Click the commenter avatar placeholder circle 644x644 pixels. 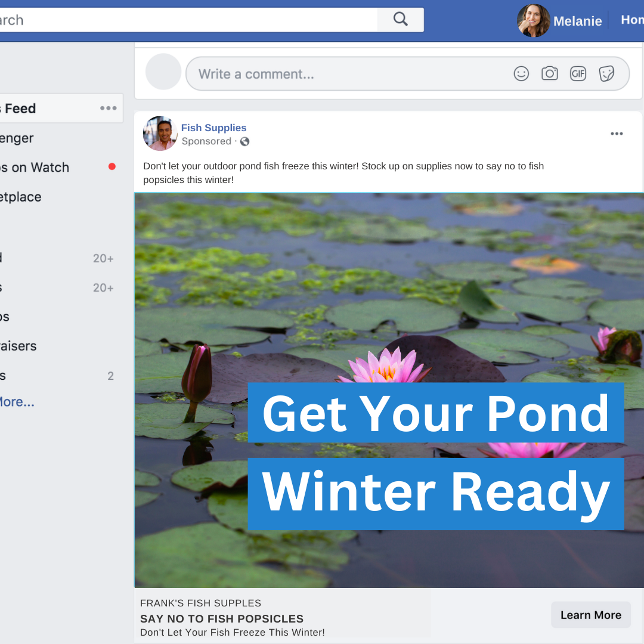tap(163, 72)
